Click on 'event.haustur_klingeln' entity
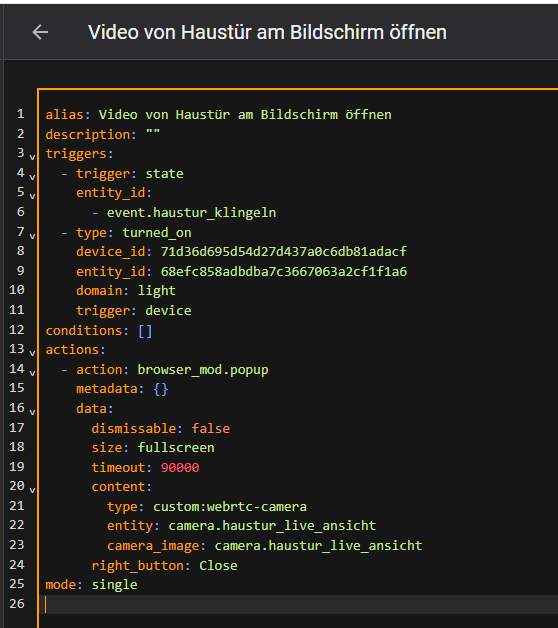558x628 pixels. [191, 212]
